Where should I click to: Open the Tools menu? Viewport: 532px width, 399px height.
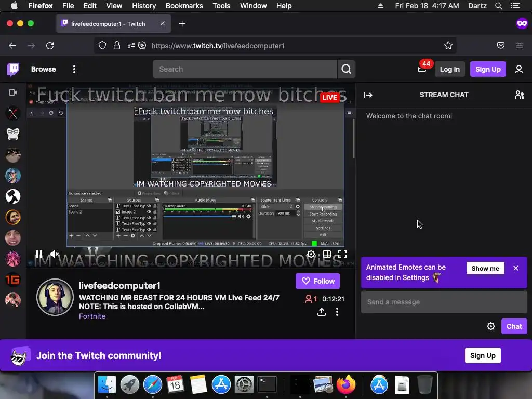click(221, 6)
